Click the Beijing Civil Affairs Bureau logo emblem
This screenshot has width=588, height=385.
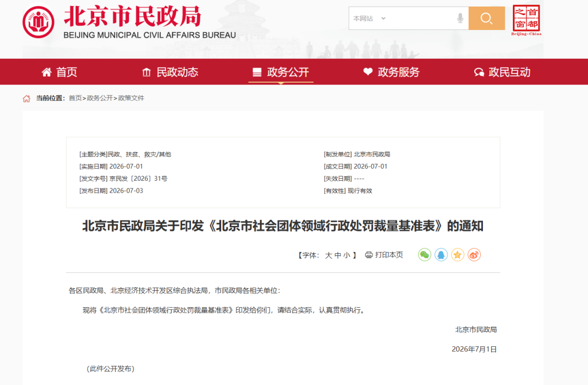coord(38,22)
